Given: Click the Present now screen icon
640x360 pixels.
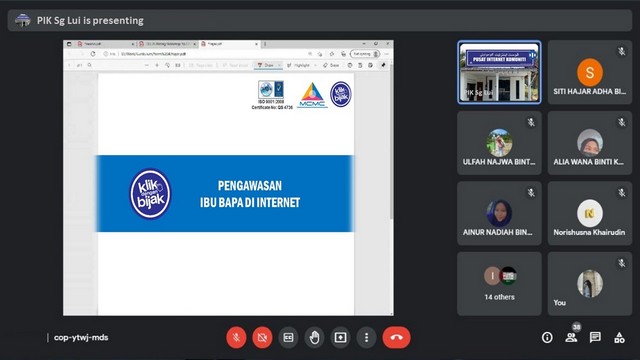Looking at the screenshot, I should 340,338.
